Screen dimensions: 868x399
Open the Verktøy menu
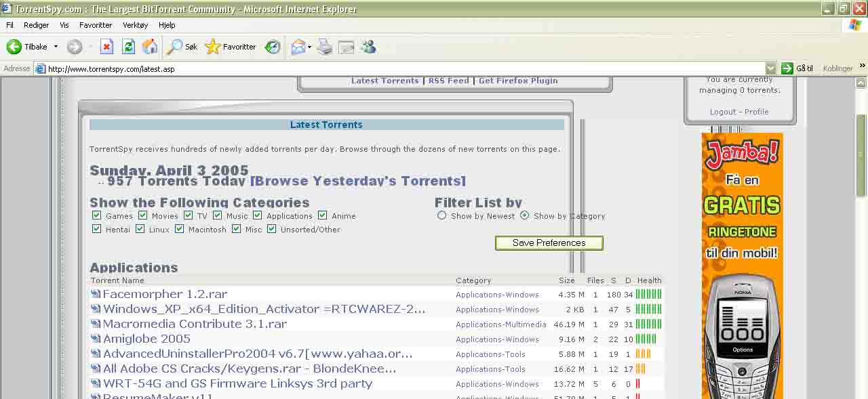(135, 25)
